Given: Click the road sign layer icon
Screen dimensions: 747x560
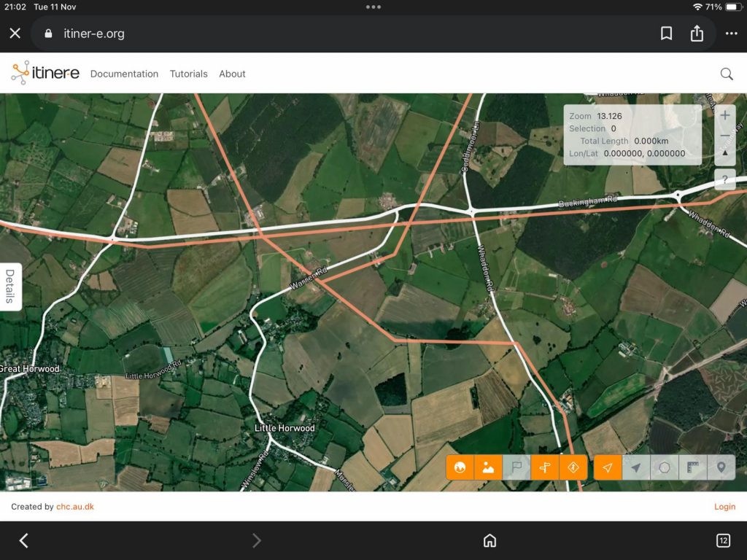Looking at the screenshot, I should (x=573, y=467).
